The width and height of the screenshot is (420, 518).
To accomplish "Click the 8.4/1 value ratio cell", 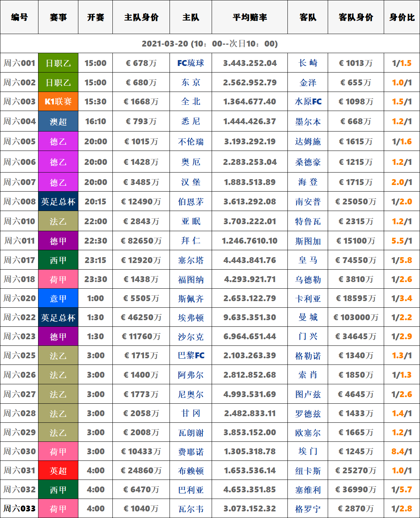I will point(402,451).
